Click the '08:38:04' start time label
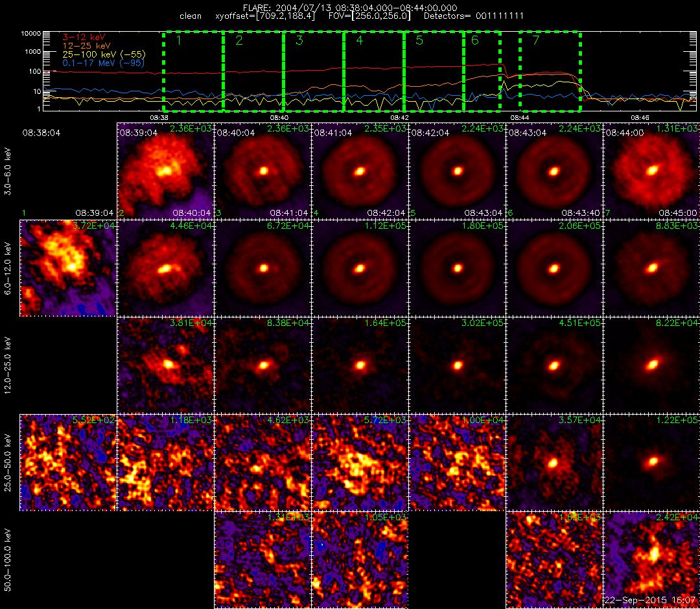 click(x=41, y=133)
